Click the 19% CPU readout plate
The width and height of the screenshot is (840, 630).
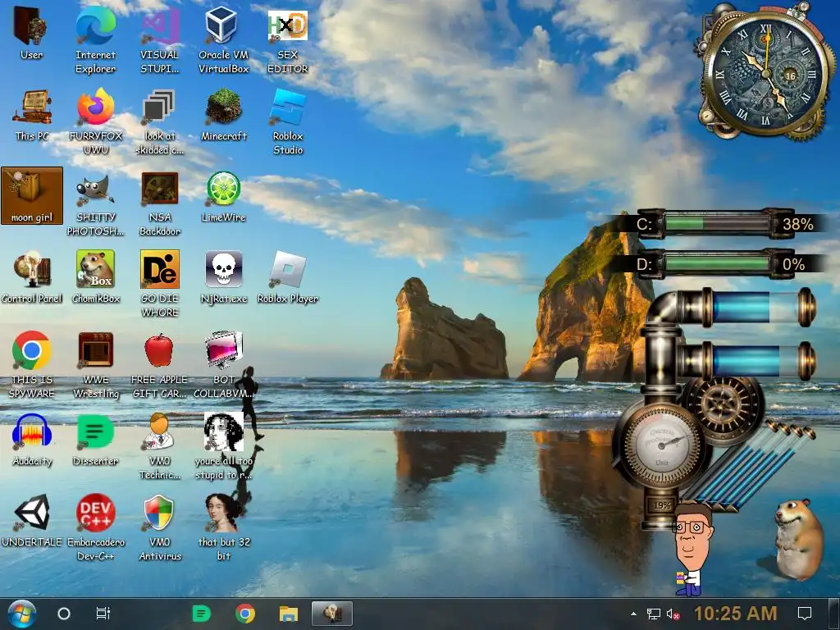662,505
